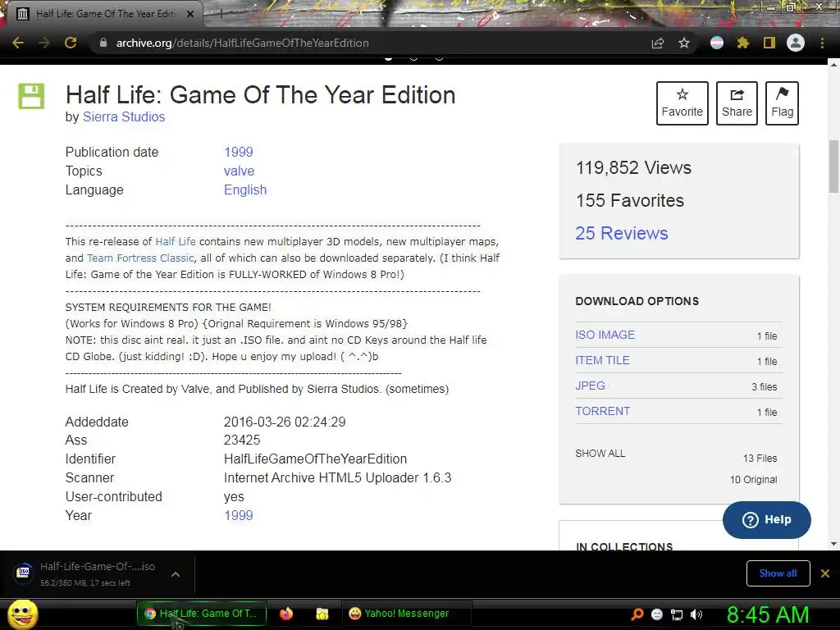The width and height of the screenshot is (840, 630).
Task: Bookmark this tab with the star icon
Action: click(x=684, y=43)
